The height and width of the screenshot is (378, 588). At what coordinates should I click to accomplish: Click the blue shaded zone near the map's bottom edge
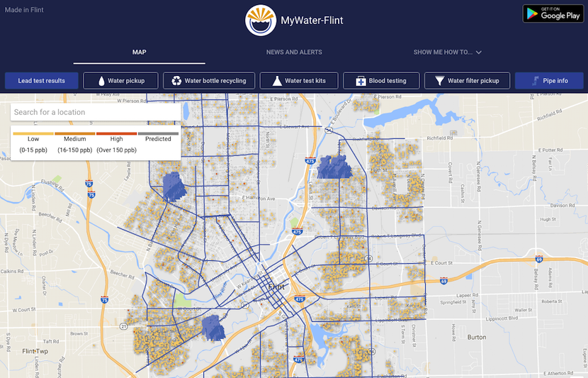[213, 328]
